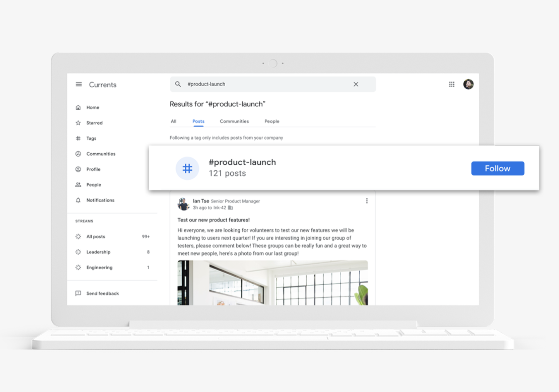Screen dimensions: 559x392
Task: Click the All posts stream icon
Action: [78, 236]
